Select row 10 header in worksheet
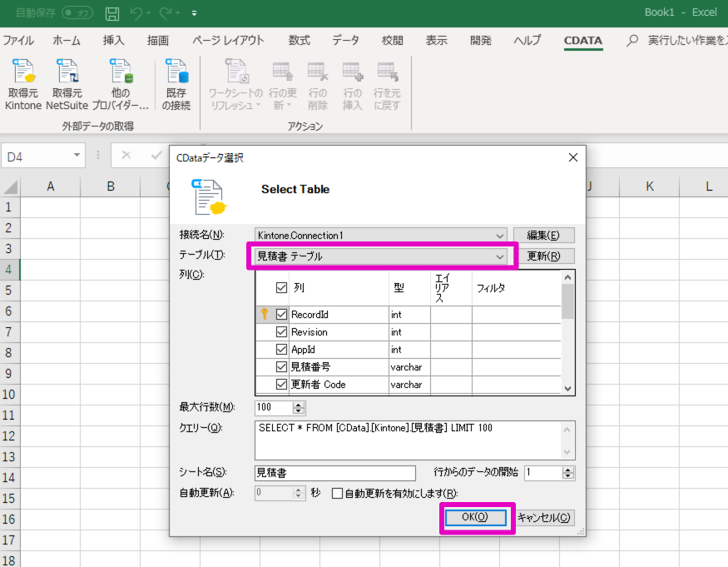Screen dimensions: 728x567 coord(9,395)
